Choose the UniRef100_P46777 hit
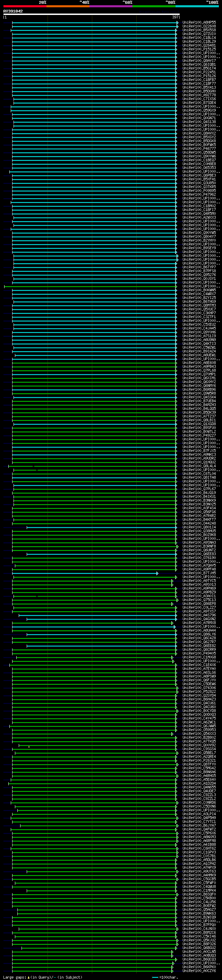222x980 pixels. point(199,149)
